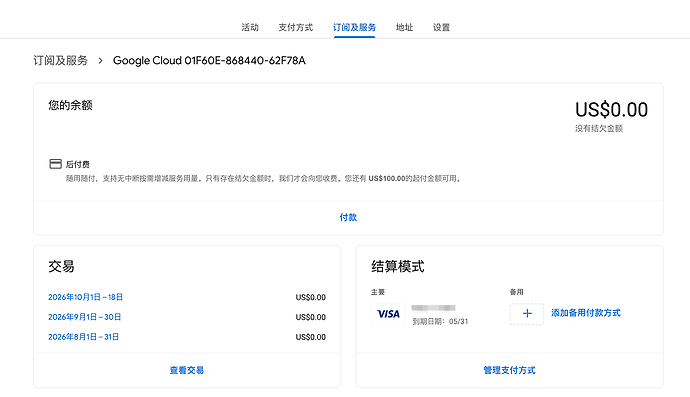
Task: Click the breadcrumb chevron arrow icon
Action: tap(101, 61)
